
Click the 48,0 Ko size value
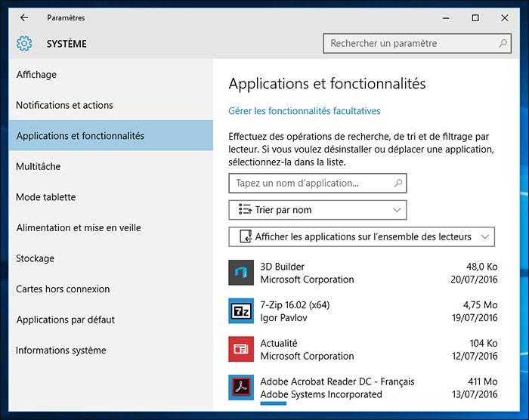pyautogui.click(x=482, y=267)
